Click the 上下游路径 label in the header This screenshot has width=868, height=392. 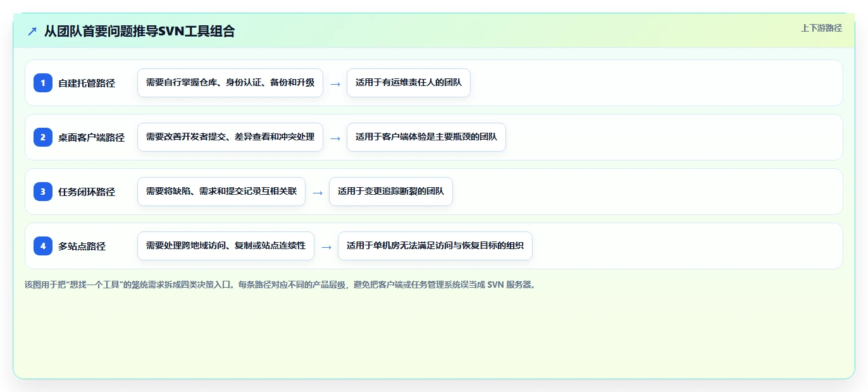[x=821, y=28]
